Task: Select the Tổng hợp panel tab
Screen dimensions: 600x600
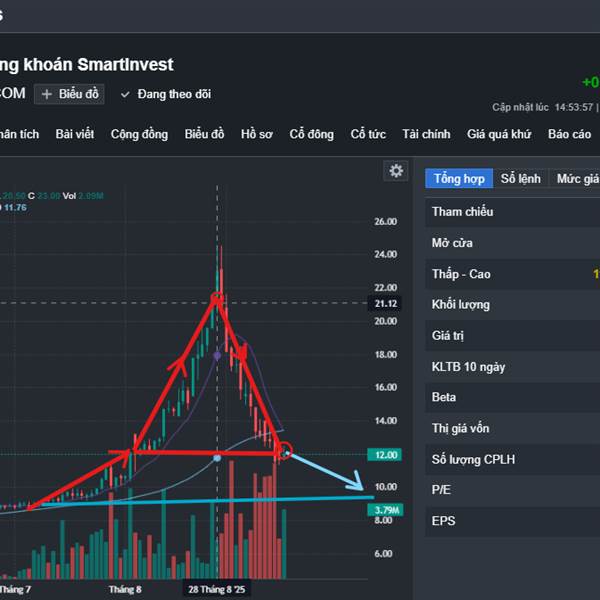Action: point(459,179)
